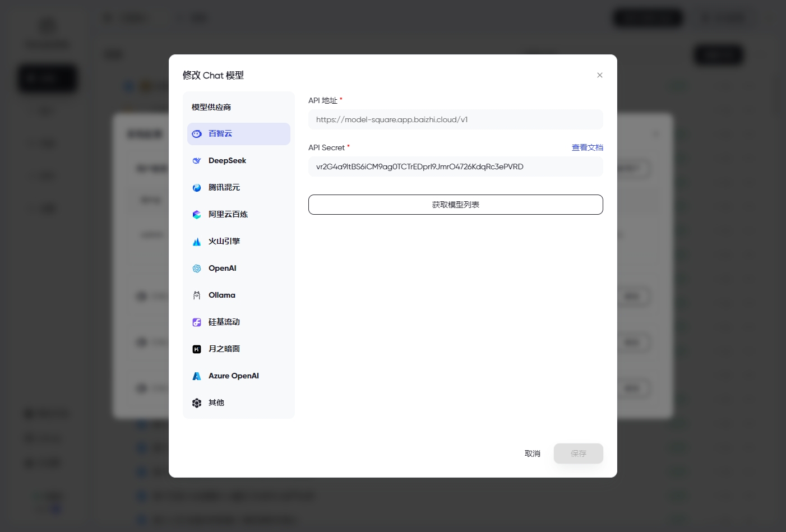Click the 其他 provider icon
This screenshot has width=786, height=532.
point(197,403)
